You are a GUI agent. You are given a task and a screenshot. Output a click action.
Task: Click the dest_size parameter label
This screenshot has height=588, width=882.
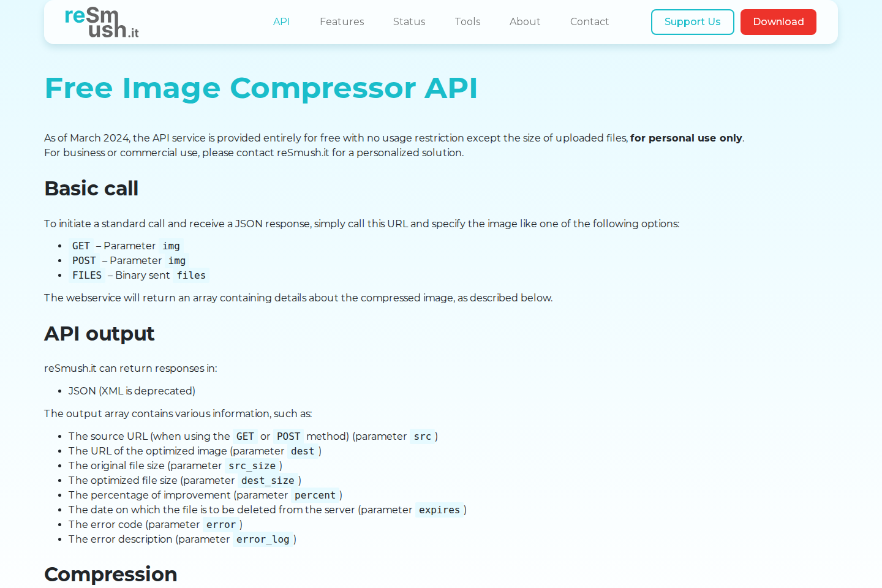(x=268, y=480)
